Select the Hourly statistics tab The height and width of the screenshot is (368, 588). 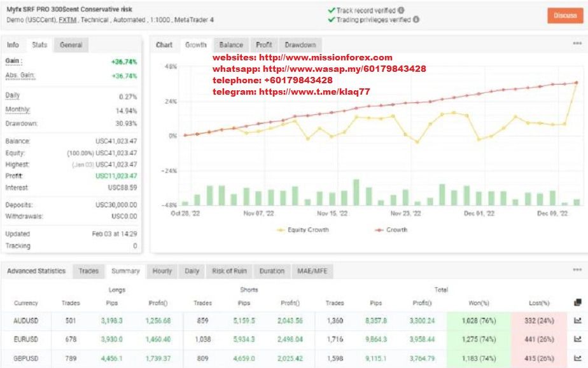(x=162, y=271)
